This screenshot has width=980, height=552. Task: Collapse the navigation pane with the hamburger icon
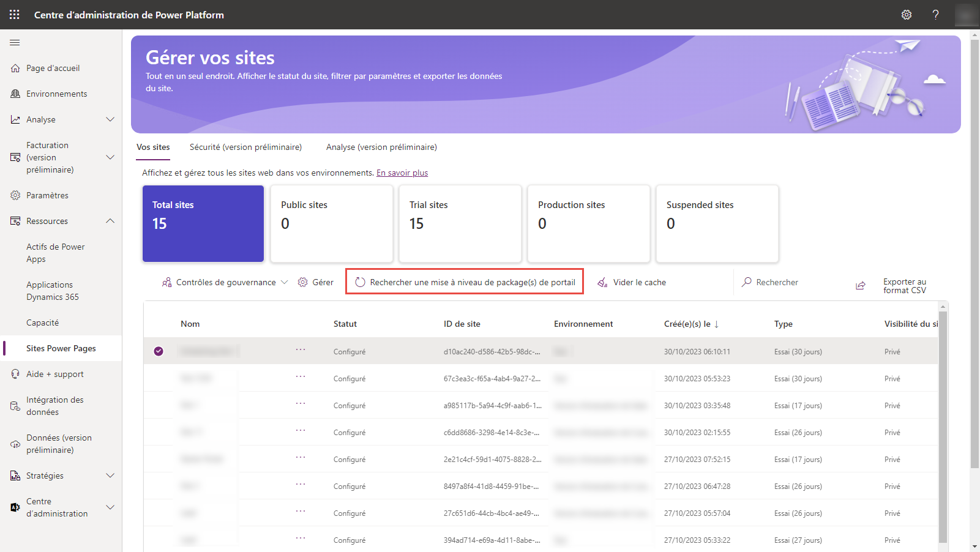click(15, 42)
